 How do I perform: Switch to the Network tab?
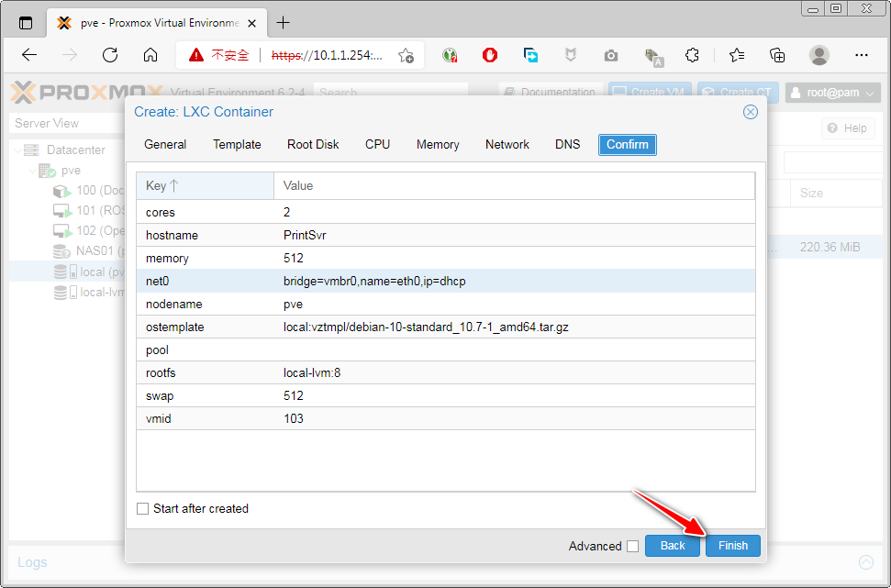pyautogui.click(x=507, y=144)
